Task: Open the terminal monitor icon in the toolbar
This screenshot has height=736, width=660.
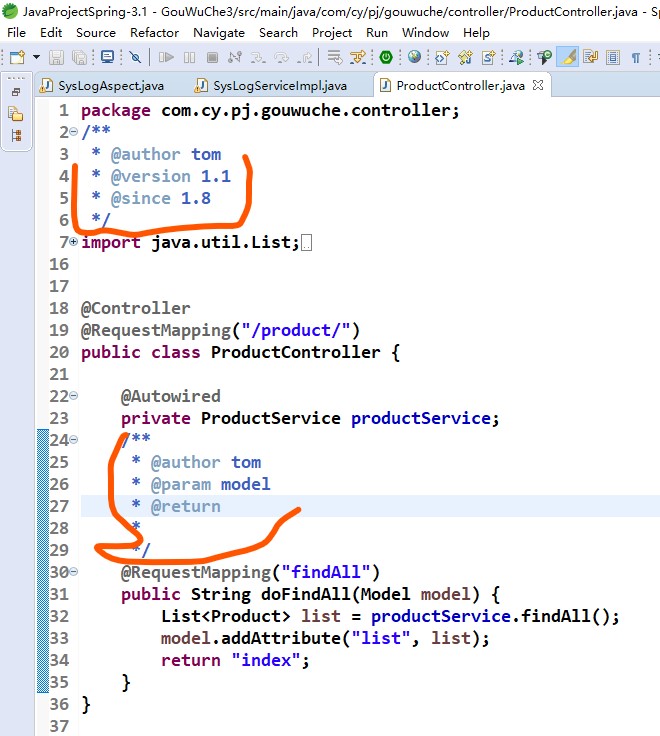Action: point(107,57)
